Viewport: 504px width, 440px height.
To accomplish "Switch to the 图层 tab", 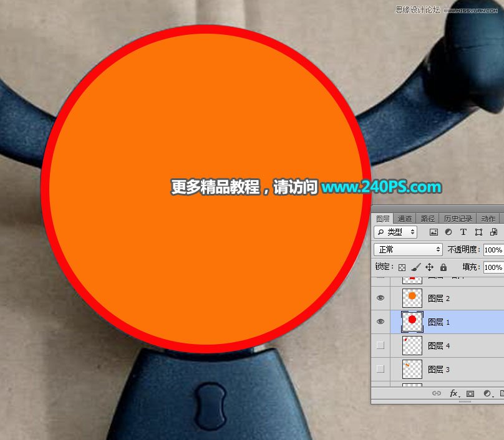I will click(x=382, y=219).
